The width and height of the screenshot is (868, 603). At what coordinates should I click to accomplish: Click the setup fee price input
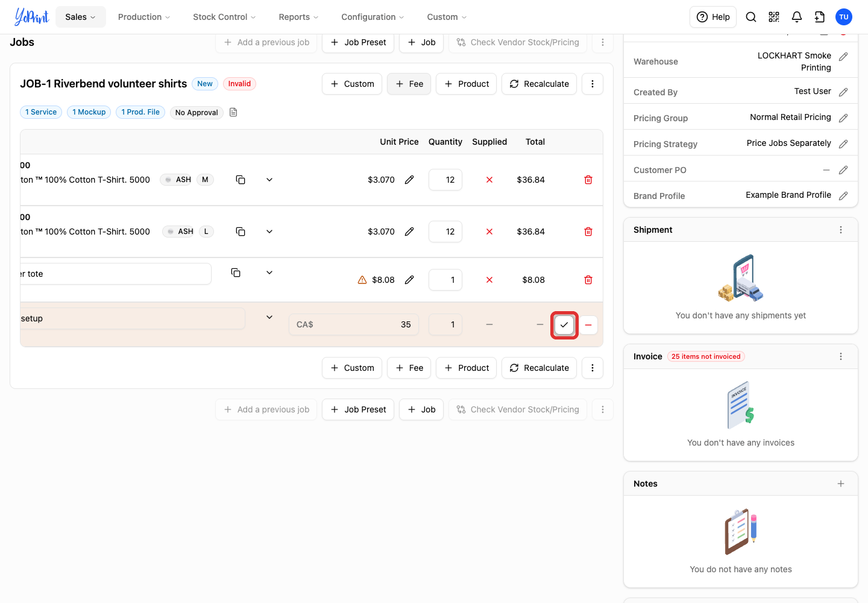pos(354,324)
